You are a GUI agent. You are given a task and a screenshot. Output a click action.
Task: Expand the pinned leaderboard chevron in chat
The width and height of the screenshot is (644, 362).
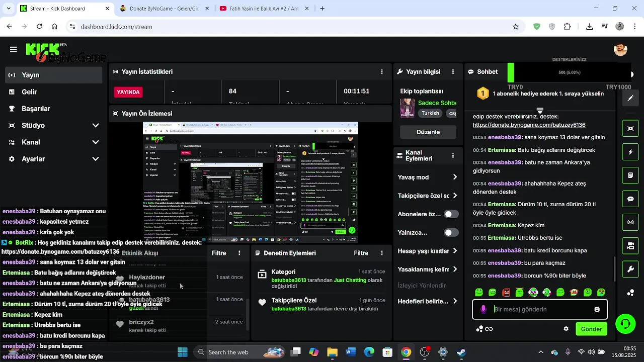coord(540,110)
